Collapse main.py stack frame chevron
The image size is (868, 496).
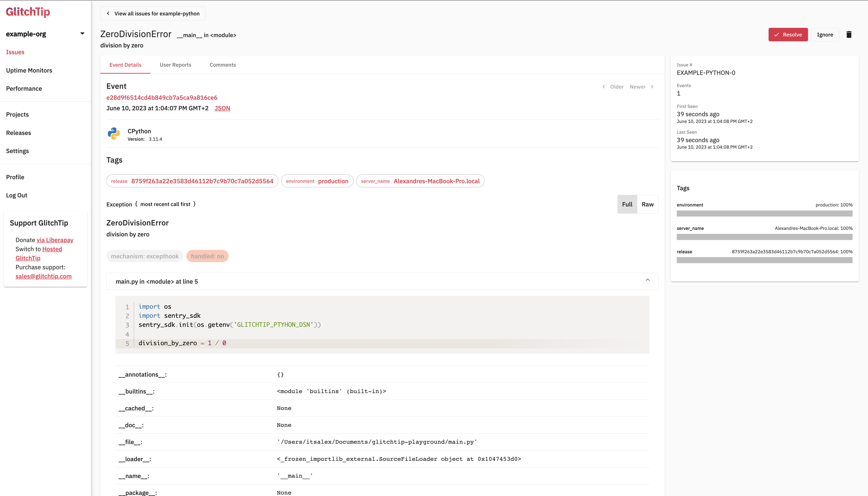pyautogui.click(x=647, y=280)
